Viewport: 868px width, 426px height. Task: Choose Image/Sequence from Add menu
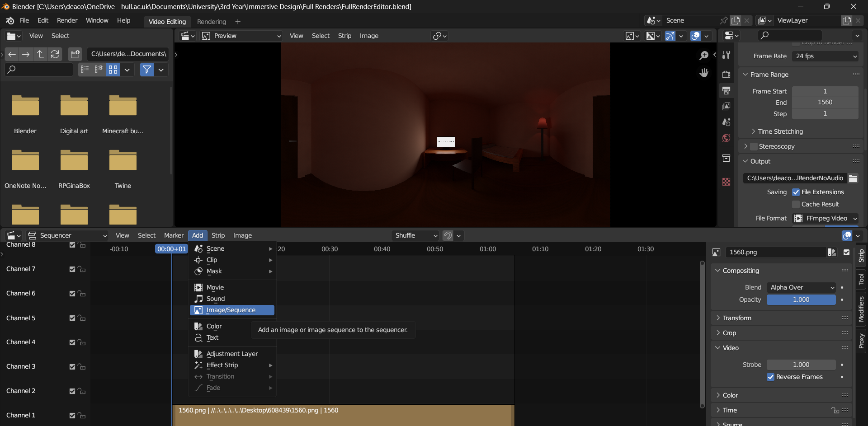231,310
